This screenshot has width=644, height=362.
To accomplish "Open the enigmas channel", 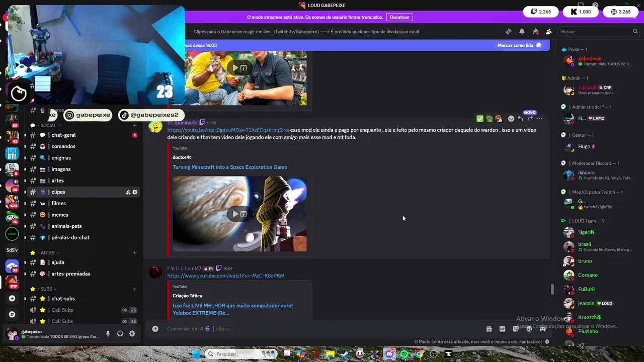I will 83,158.
